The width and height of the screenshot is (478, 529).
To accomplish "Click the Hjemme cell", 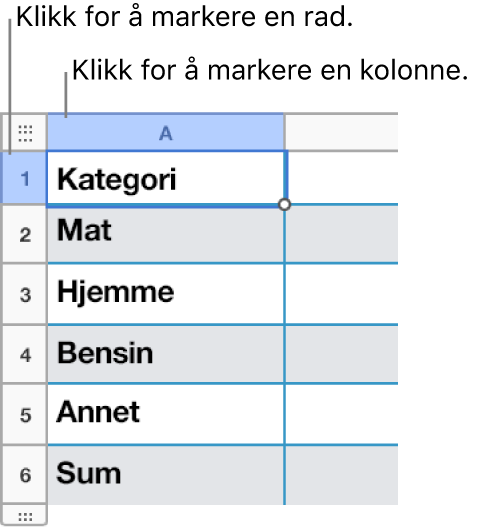I will (x=166, y=294).
